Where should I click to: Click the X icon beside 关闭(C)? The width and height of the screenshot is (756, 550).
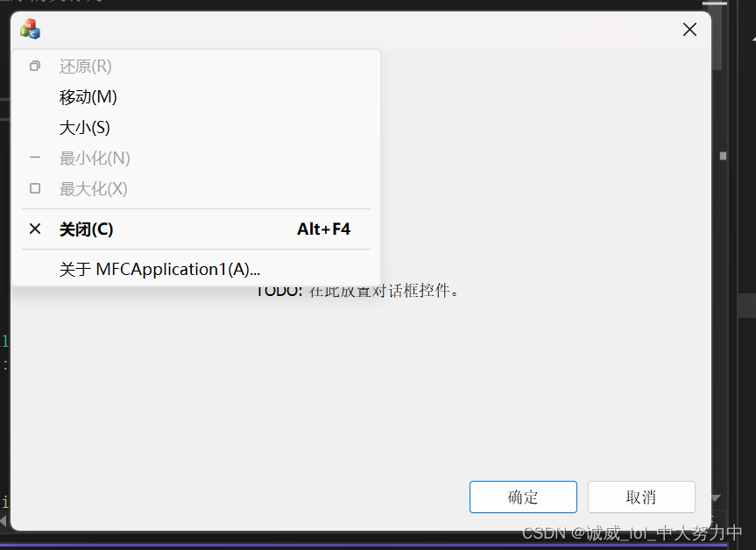click(35, 229)
